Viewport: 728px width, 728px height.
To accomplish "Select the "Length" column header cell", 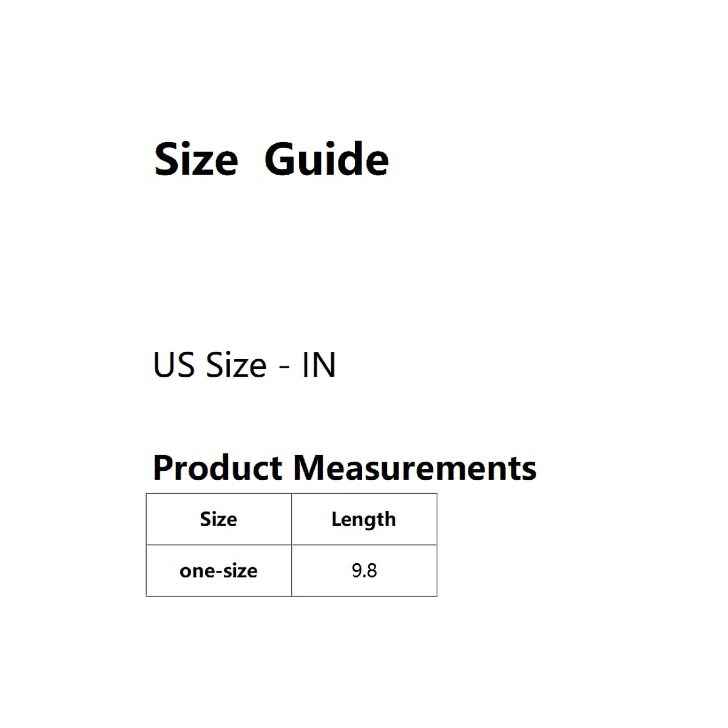I will point(363,519).
